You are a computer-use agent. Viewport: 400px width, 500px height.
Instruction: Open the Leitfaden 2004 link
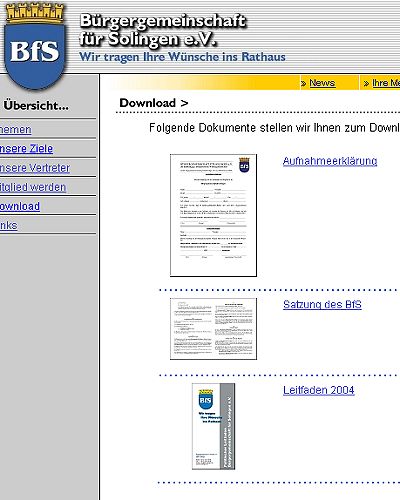[319, 390]
